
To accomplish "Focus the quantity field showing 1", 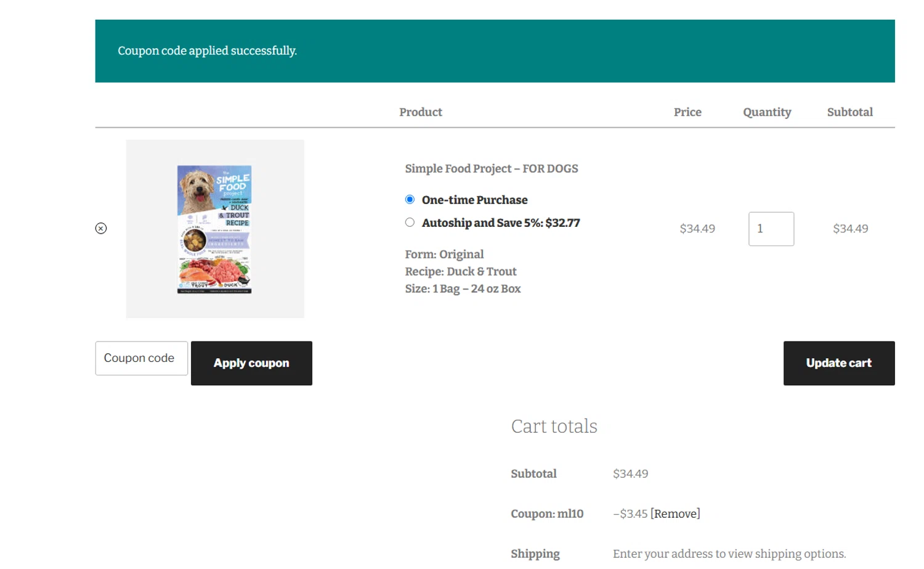I will [x=771, y=229].
